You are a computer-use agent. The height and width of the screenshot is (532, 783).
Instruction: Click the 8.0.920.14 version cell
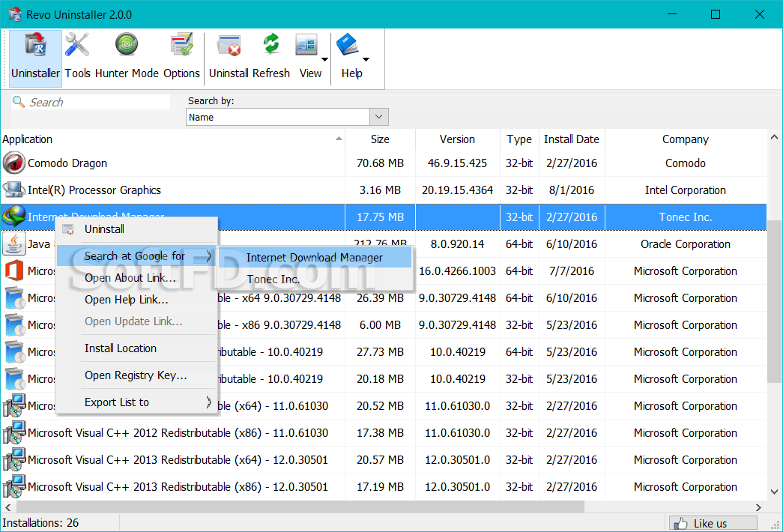pyautogui.click(x=457, y=244)
